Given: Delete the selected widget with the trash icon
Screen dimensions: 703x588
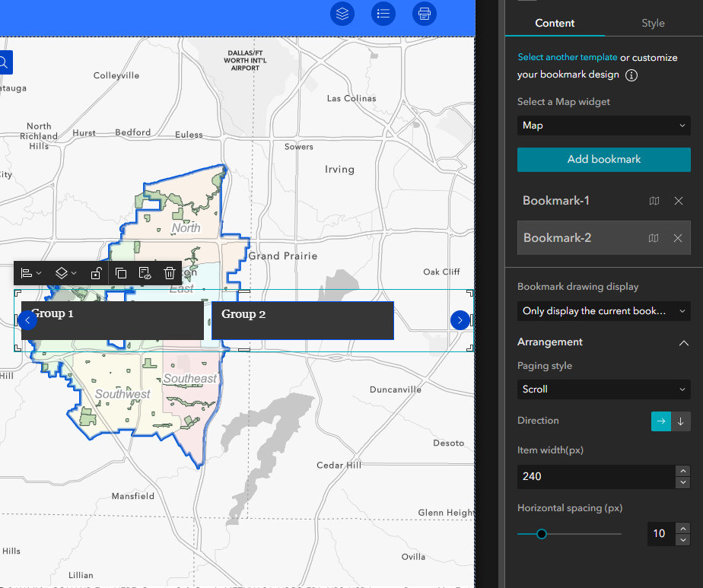Looking at the screenshot, I should tap(169, 273).
